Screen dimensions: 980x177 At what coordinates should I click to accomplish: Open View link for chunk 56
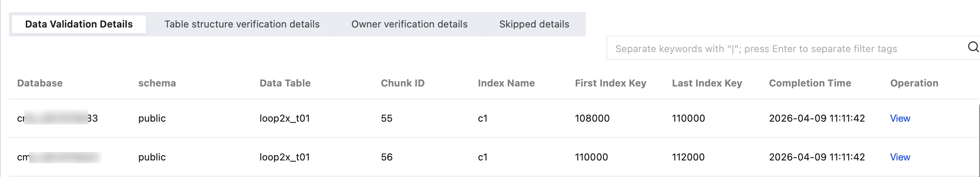900,157
